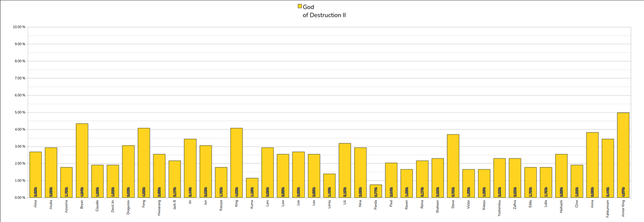Click the 'Shaheen' x-axis label
This screenshot has width=644, height=222.
tap(438, 206)
